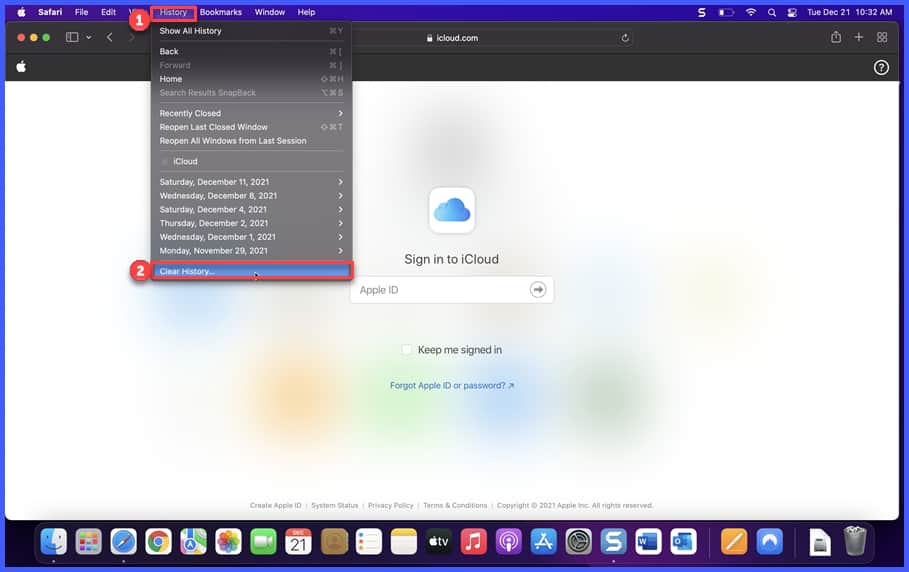Launch the Music app from Dock

474,541
